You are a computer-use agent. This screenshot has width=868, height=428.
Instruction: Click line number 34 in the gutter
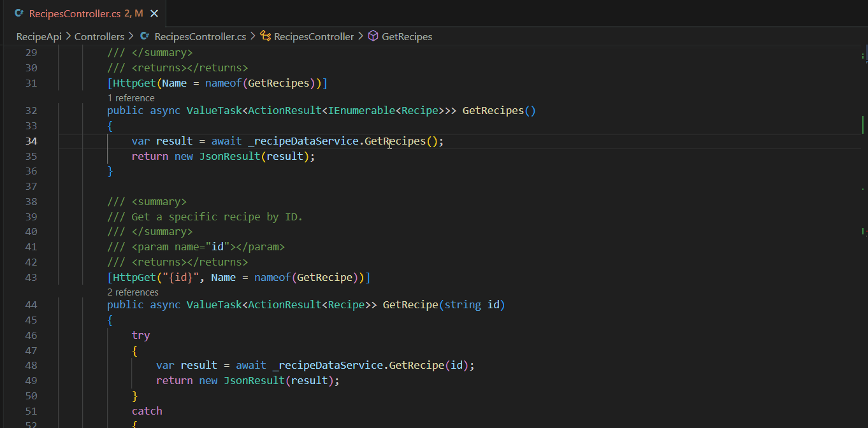point(31,141)
